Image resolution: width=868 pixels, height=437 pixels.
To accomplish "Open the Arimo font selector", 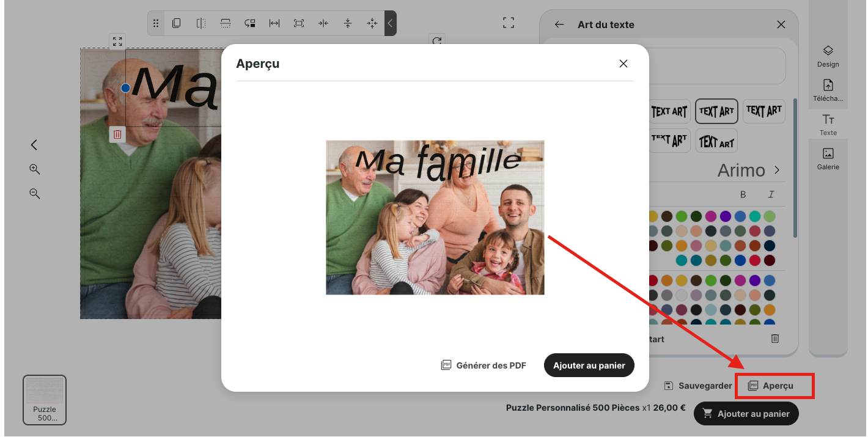I will point(749,170).
